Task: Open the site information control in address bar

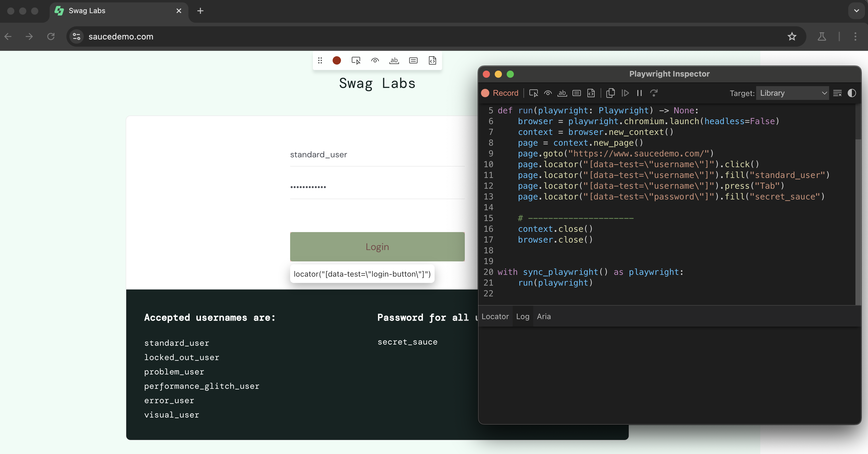Action: click(77, 36)
